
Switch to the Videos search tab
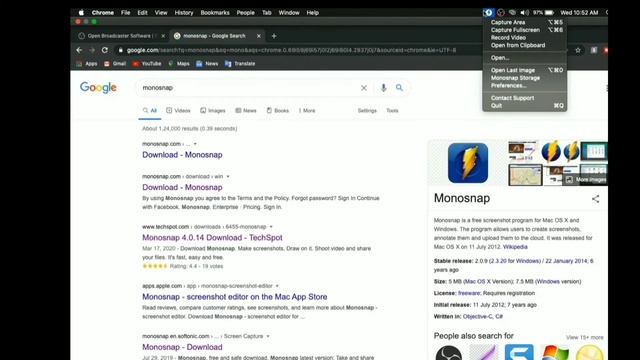[x=178, y=111]
